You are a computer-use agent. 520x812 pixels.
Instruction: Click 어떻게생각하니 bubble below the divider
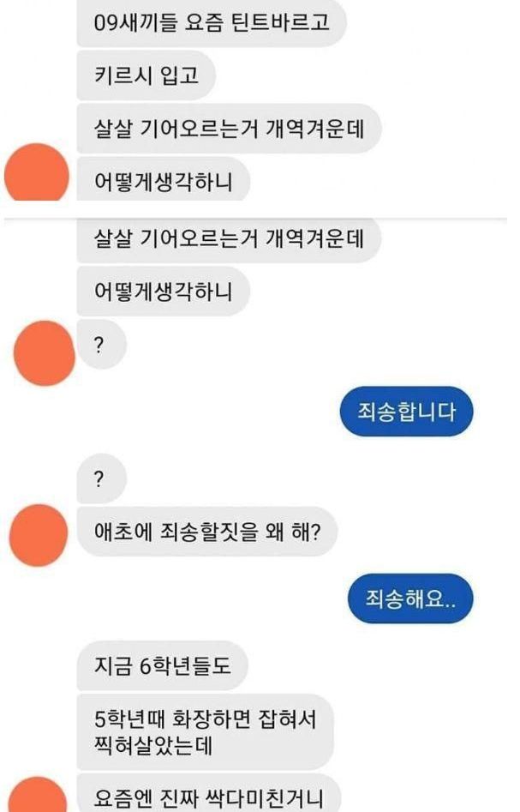(x=164, y=292)
